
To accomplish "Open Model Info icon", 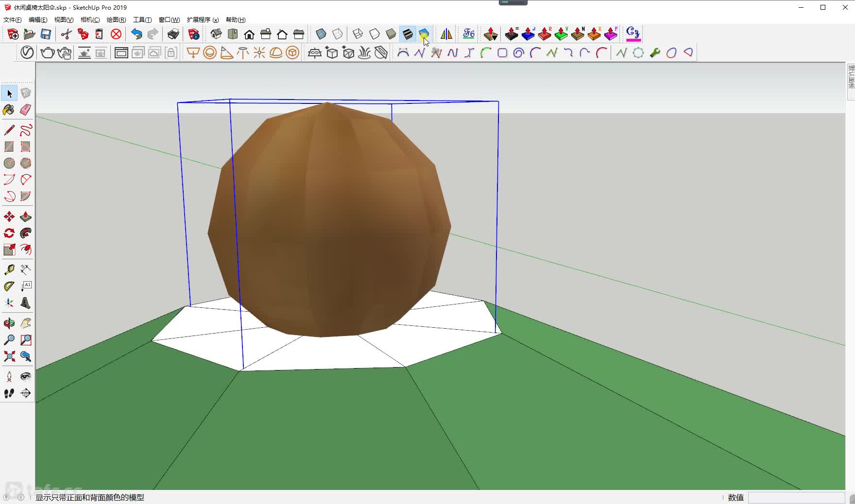I will [x=194, y=34].
